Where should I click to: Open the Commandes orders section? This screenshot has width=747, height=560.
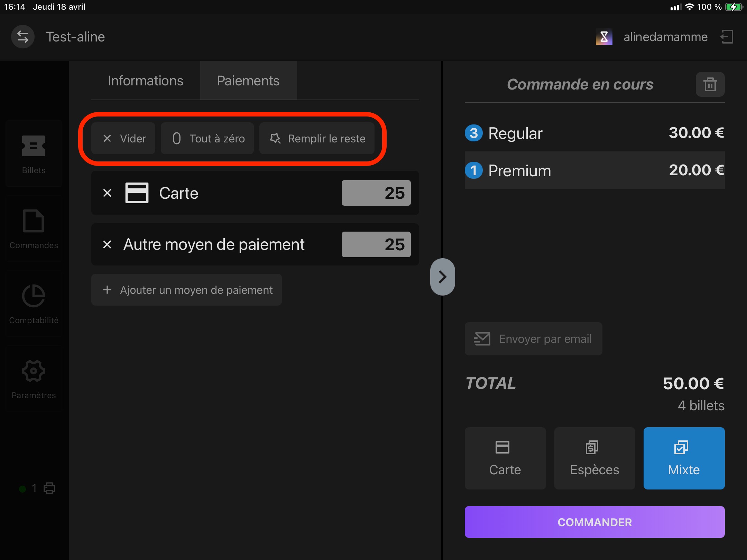[34, 229]
